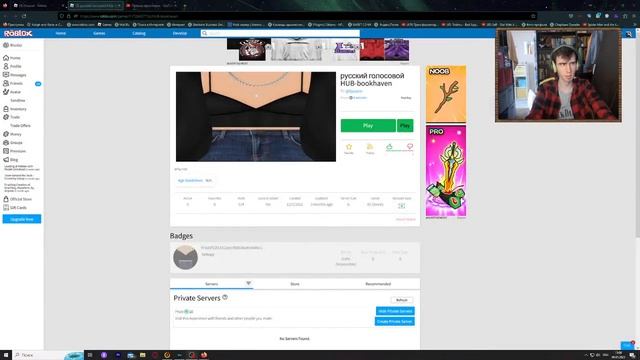Open the Chat button at bottom right
The width and height of the screenshot is (640, 360).
(628, 345)
